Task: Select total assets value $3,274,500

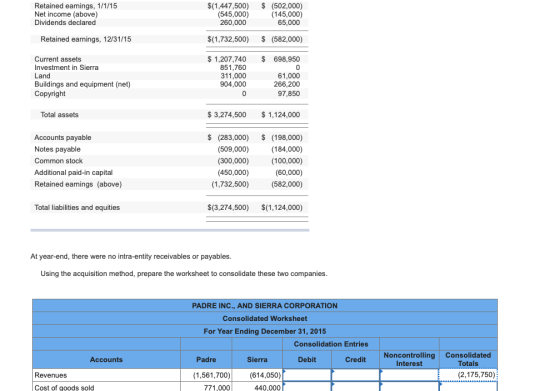Action: 227,115
